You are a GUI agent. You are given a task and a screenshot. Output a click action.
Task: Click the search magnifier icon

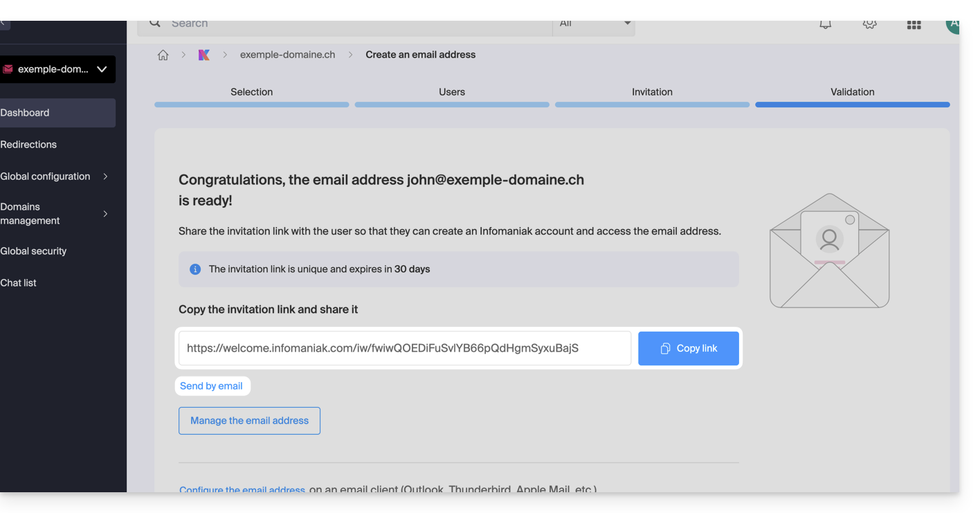pos(155,24)
